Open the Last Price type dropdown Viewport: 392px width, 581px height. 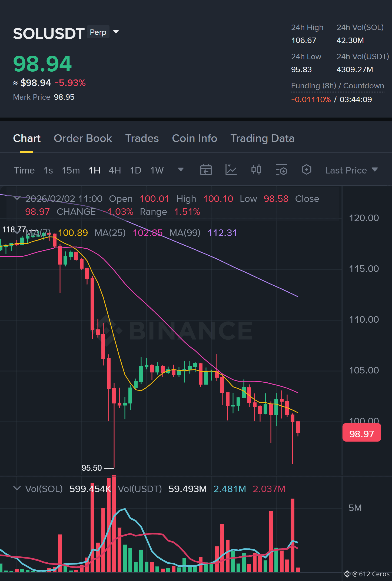point(351,170)
